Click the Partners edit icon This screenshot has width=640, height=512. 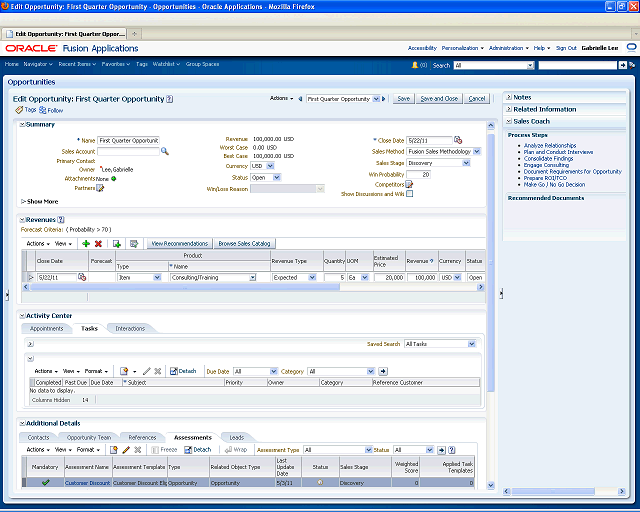pos(100,188)
